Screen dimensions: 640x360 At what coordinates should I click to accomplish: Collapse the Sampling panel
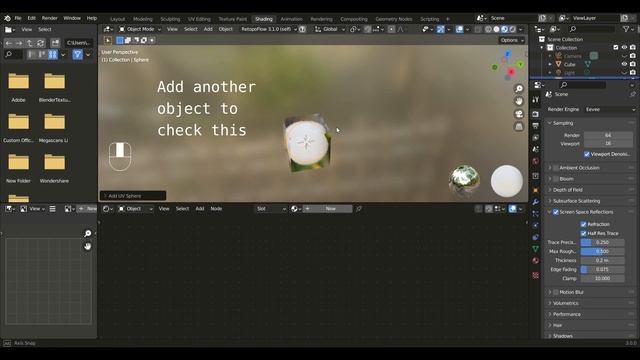[x=563, y=123]
